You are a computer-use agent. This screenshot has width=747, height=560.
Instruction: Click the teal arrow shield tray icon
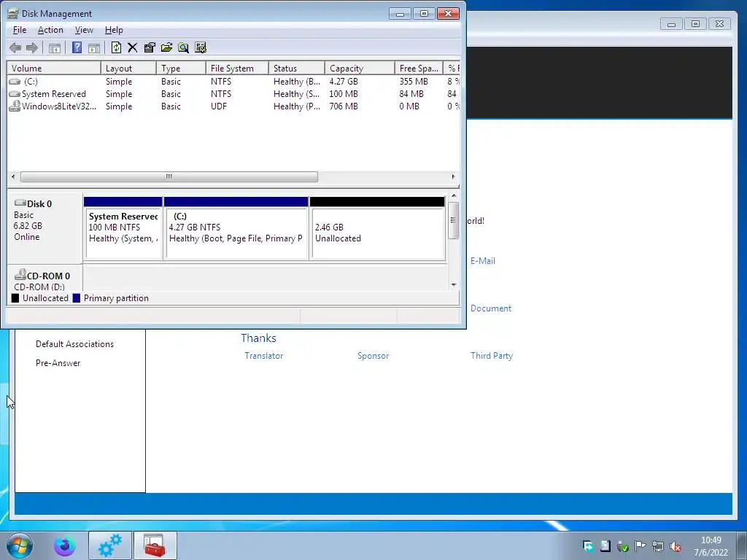click(x=589, y=546)
